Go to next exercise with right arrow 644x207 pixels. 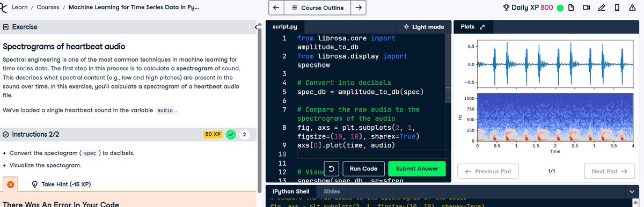(x=359, y=8)
